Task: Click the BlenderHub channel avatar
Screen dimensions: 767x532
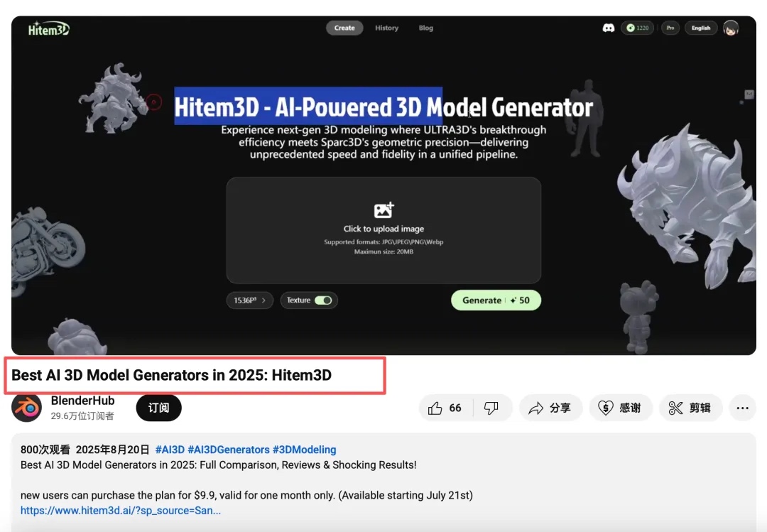Action: 26,408
